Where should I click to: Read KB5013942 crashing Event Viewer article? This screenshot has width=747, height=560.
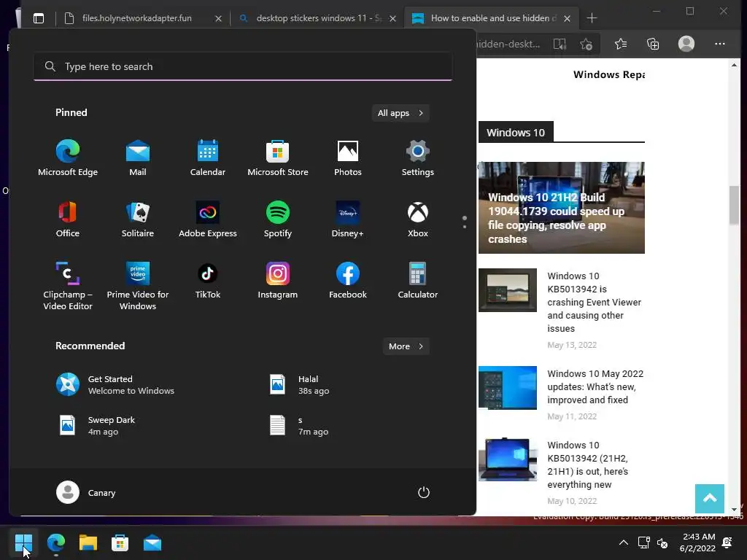point(594,302)
